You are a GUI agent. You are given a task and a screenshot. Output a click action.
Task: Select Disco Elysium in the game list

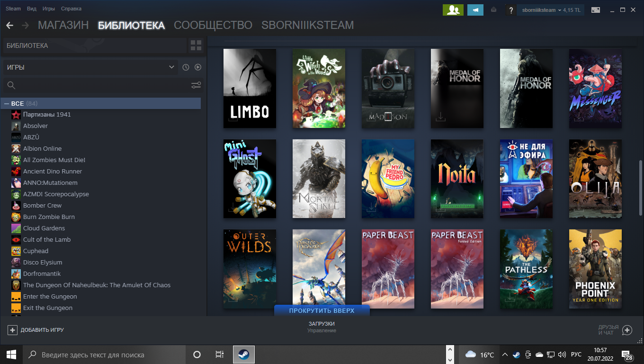[43, 262]
